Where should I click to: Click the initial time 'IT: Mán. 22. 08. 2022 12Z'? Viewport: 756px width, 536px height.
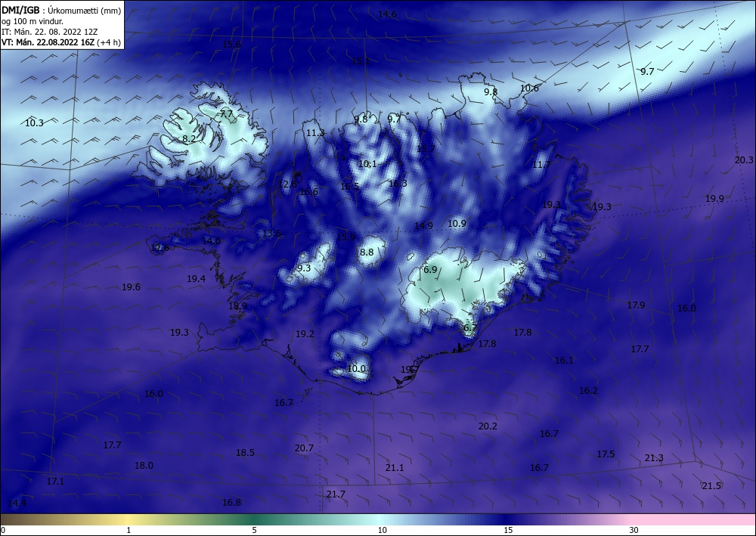50,32
